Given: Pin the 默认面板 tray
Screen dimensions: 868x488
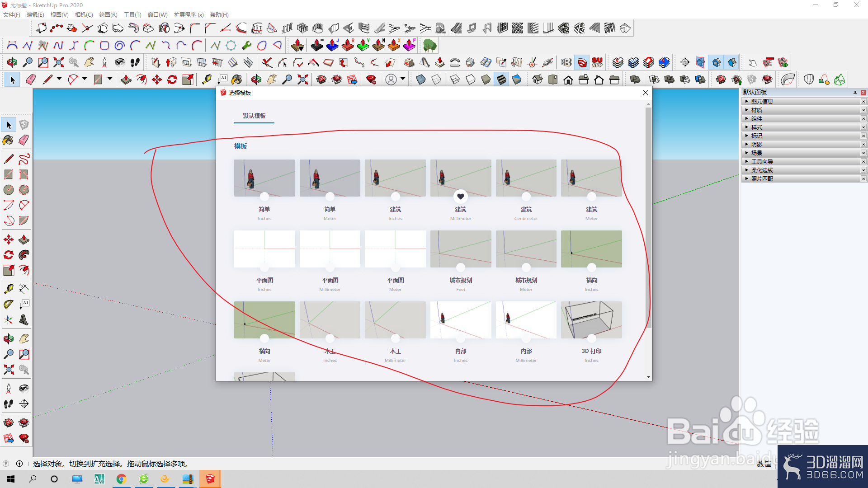Looking at the screenshot, I should click(x=855, y=92).
